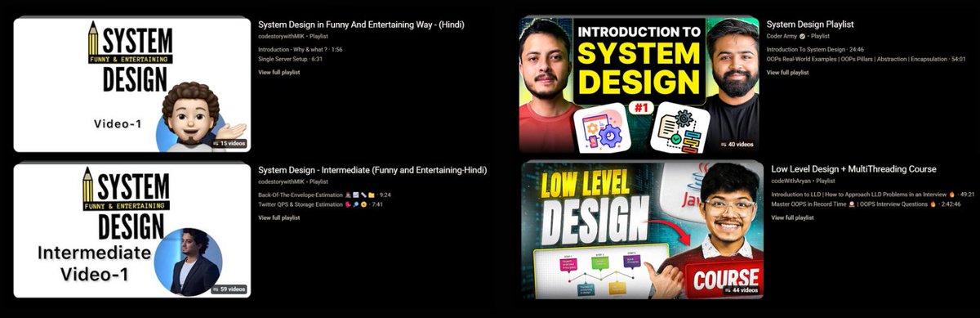Open System Design - Intermediate playlist title
980x318 pixels.
372,170
